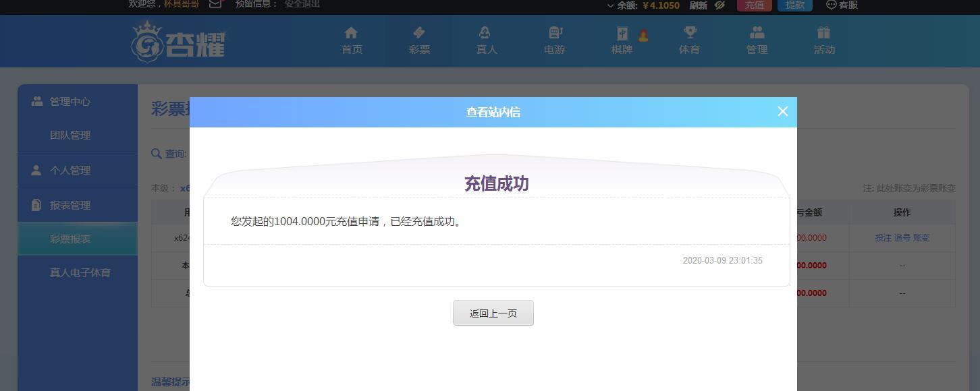The height and width of the screenshot is (391, 980).
Task: Open the mail envelope icon in top bar
Action: 215,4
